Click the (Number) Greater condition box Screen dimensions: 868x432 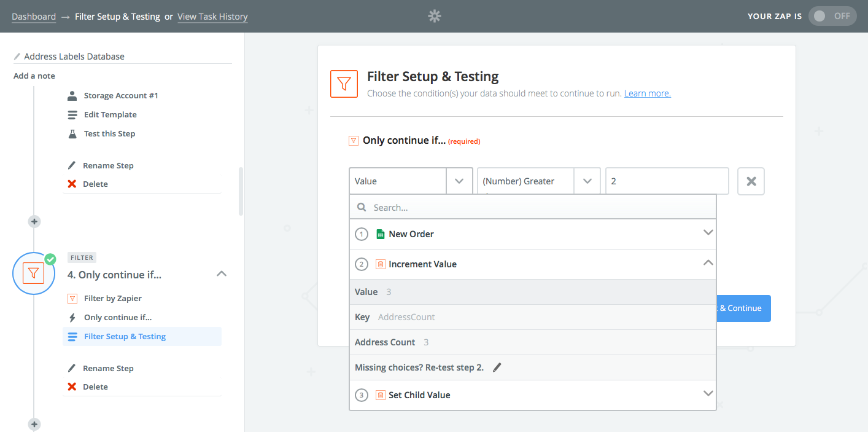pyautogui.click(x=526, y=181)
